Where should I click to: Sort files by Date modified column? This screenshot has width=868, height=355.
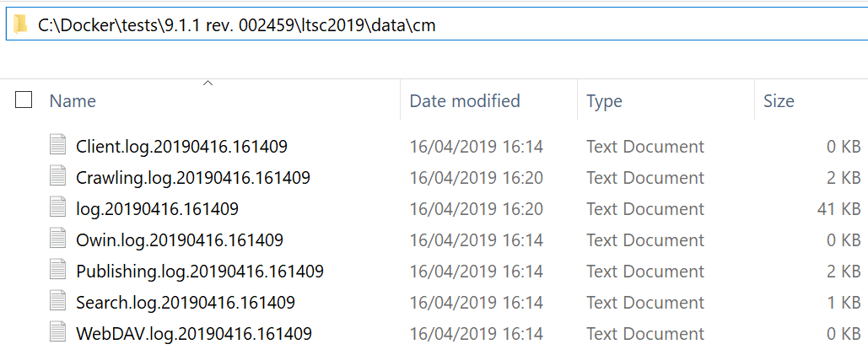(464, 101)
